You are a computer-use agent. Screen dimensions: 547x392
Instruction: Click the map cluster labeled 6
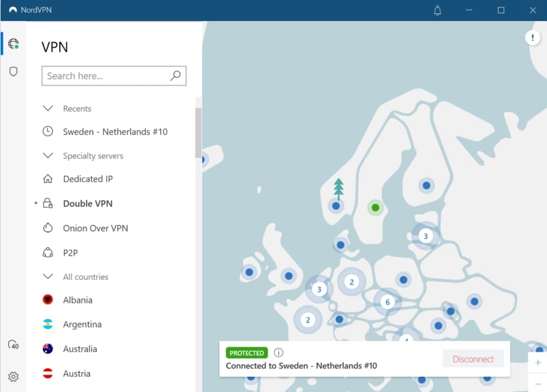[387, 302]
